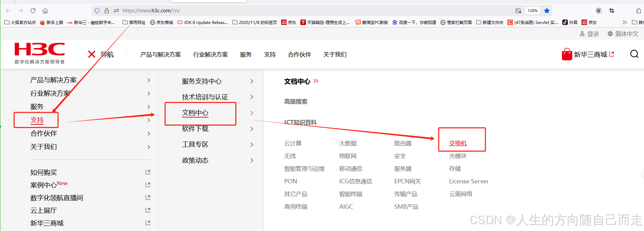This screenshot has height=231, width=644.
Task: Open 云计算 documentation category
Action: [x=293, y=143]
